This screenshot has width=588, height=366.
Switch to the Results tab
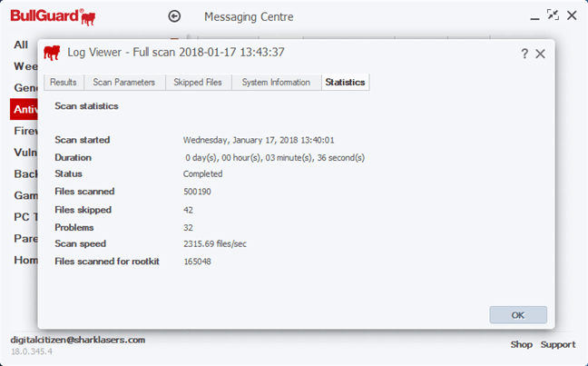pyautogui.click(x=64, y=82)
